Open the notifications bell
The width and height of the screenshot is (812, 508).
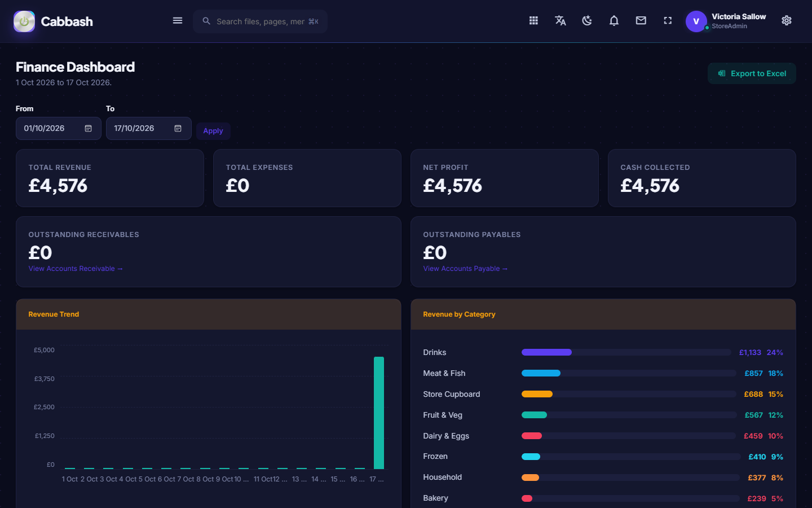614,21
